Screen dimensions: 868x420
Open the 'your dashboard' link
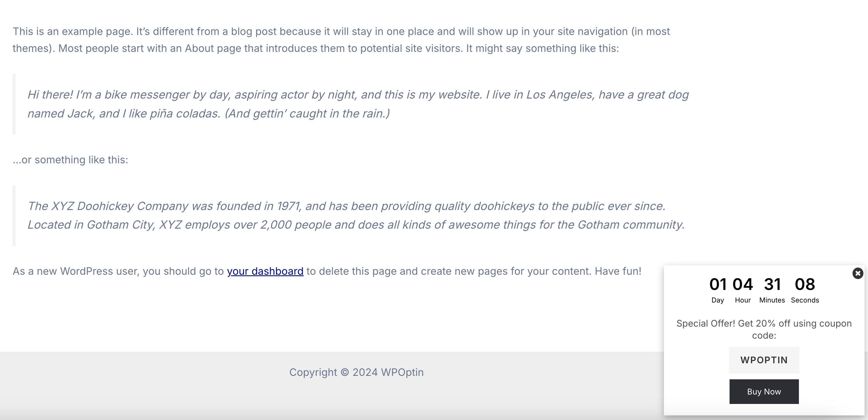(x=265, y=271)
